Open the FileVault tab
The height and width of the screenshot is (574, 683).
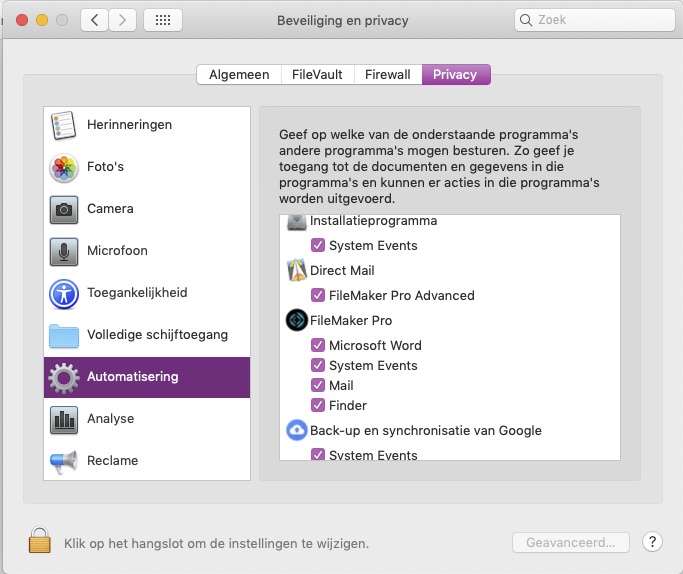coord(318,74)
